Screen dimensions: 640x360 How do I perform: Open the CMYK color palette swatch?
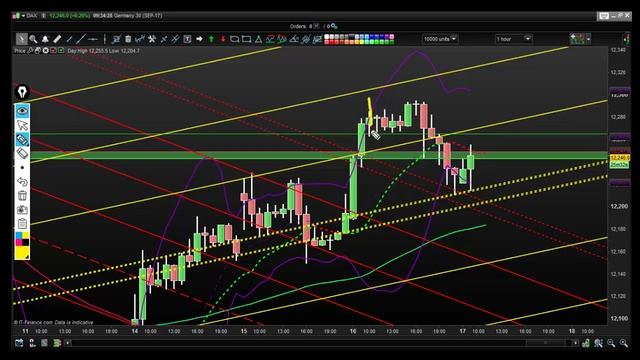(x=22, y=239)
